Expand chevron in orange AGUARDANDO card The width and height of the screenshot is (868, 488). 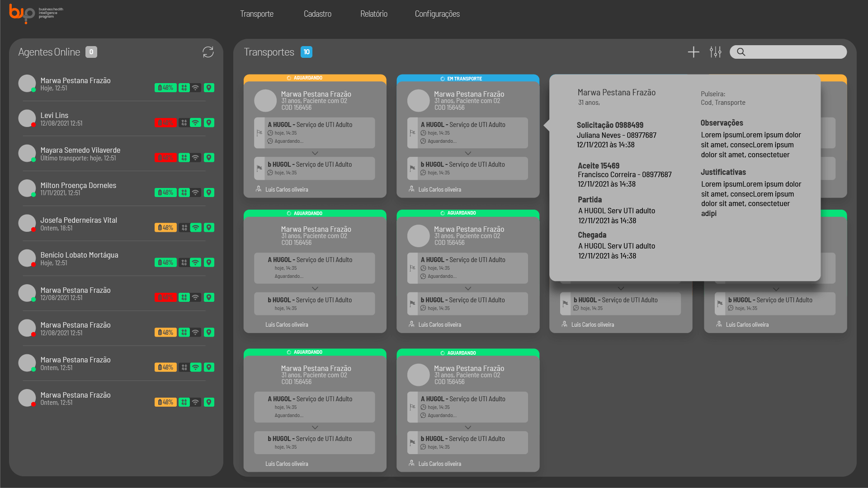click(x=315, y=153)
